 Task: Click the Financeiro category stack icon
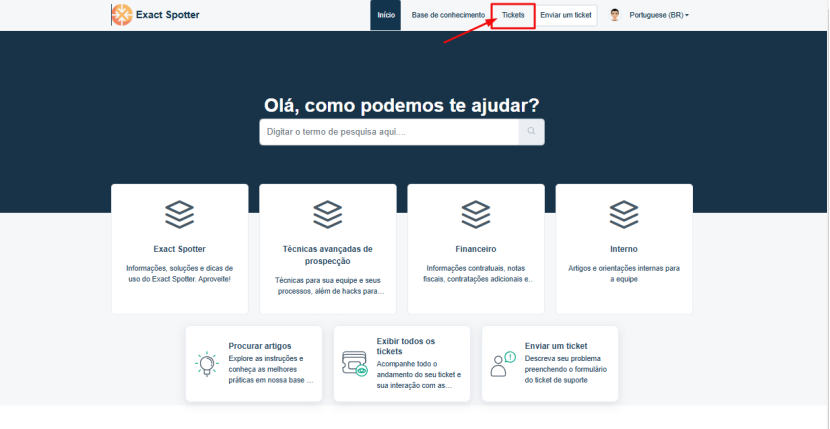(476, 214)
